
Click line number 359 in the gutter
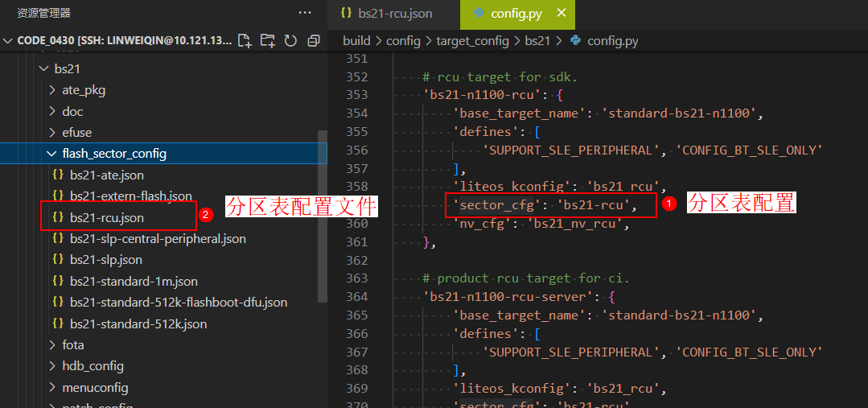356,205
